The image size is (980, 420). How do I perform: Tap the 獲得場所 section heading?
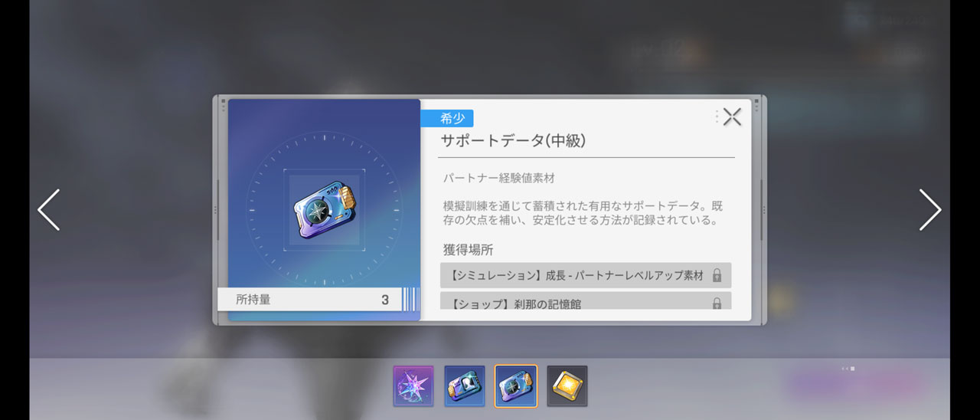pos(468,250)
